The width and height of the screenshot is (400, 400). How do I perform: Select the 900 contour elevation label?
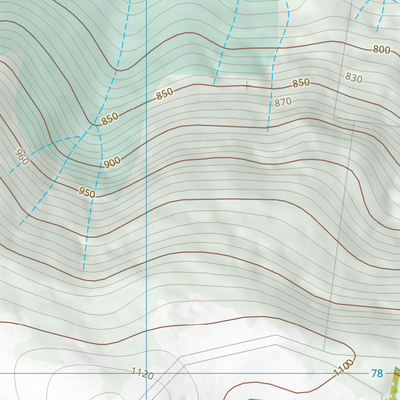click(112, 163)
